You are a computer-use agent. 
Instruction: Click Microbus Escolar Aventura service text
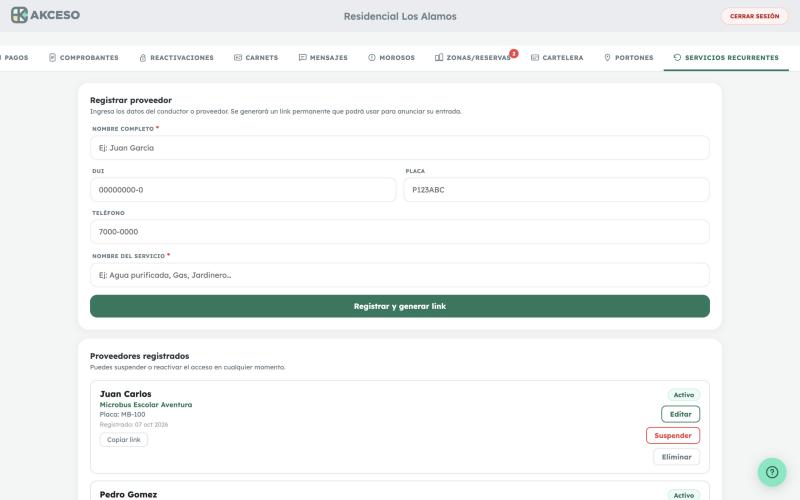pos(146,405)
